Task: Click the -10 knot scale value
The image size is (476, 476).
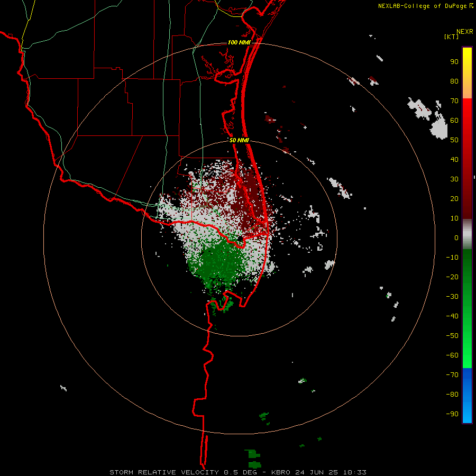Action: point(452,258)
